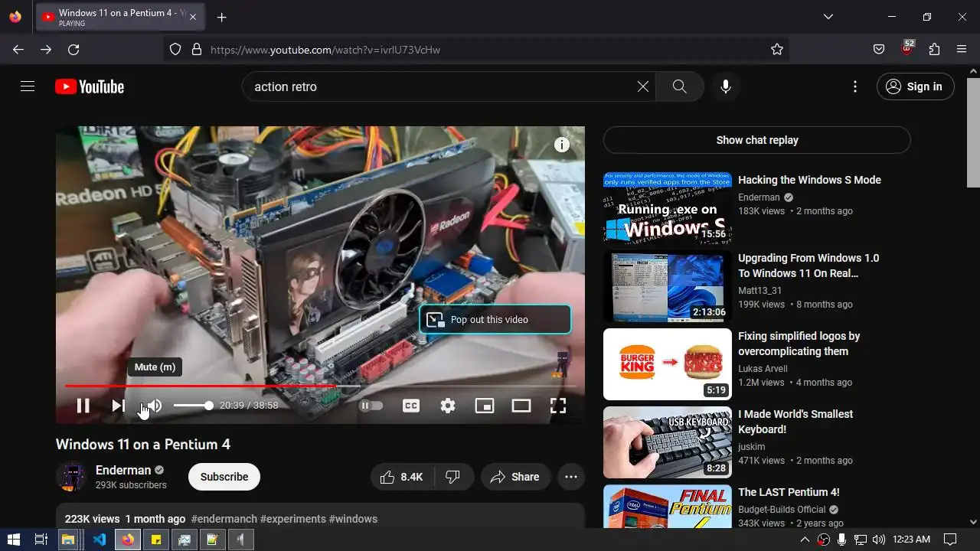Bookmark this page with the star
This screenshot has height=551, width=980.
click(x=777, y=50)
